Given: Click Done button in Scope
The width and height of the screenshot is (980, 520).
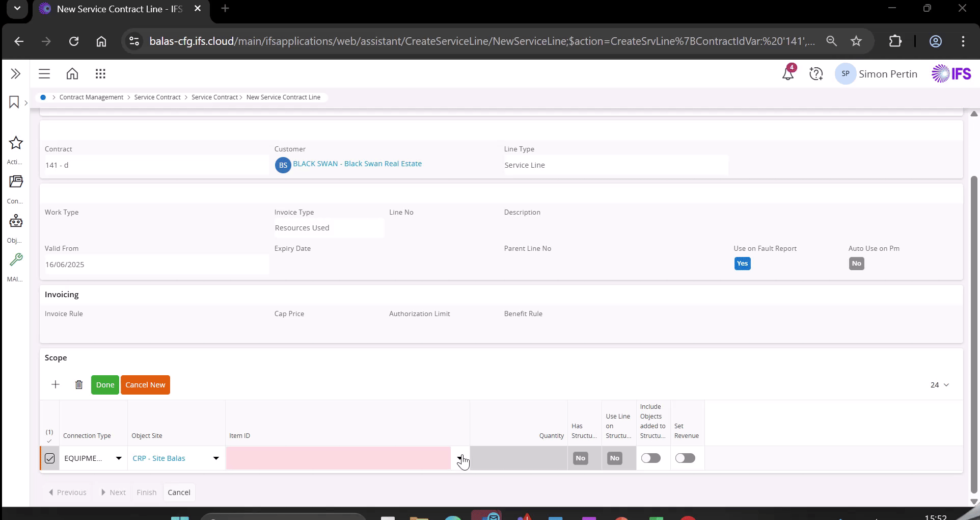Looking at the screenshot, I should [x=105, y=385].
